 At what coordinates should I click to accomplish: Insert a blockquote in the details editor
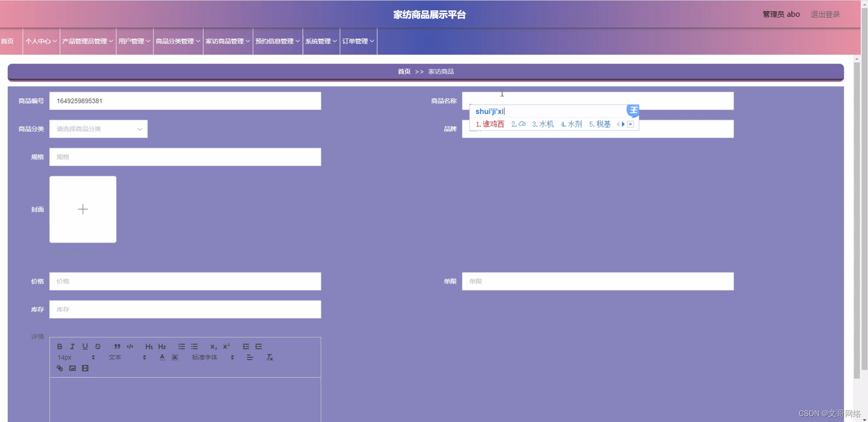pyautogui.click(x=117, y=347)
